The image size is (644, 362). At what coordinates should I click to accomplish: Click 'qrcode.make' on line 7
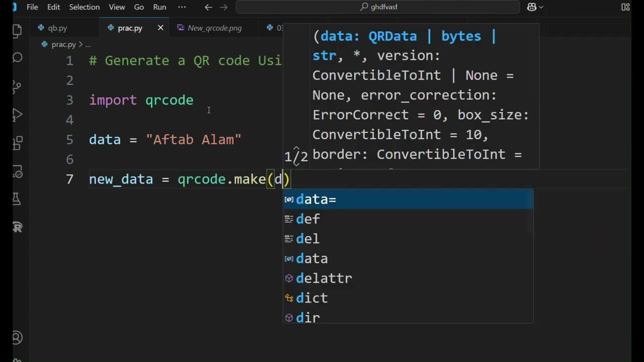tap(221, 179)
